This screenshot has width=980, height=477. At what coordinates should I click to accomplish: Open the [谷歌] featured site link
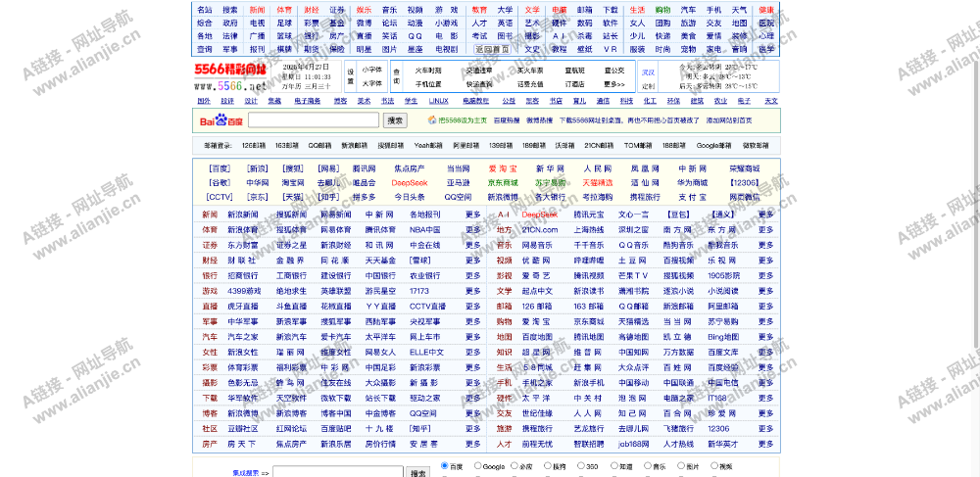[220, 183]
